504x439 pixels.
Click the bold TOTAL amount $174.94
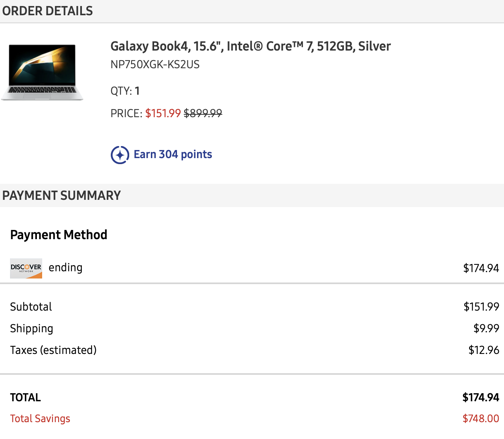[480, 397]
